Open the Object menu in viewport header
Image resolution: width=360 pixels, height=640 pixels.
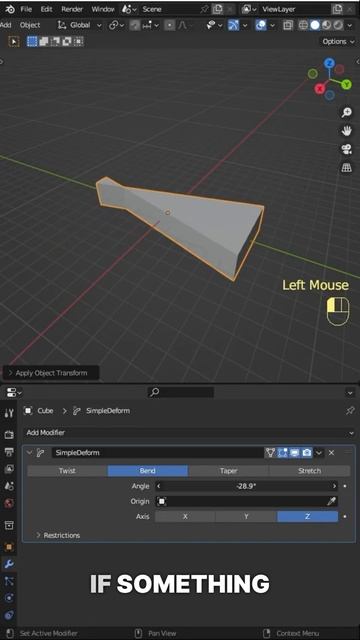coord(30,25)
